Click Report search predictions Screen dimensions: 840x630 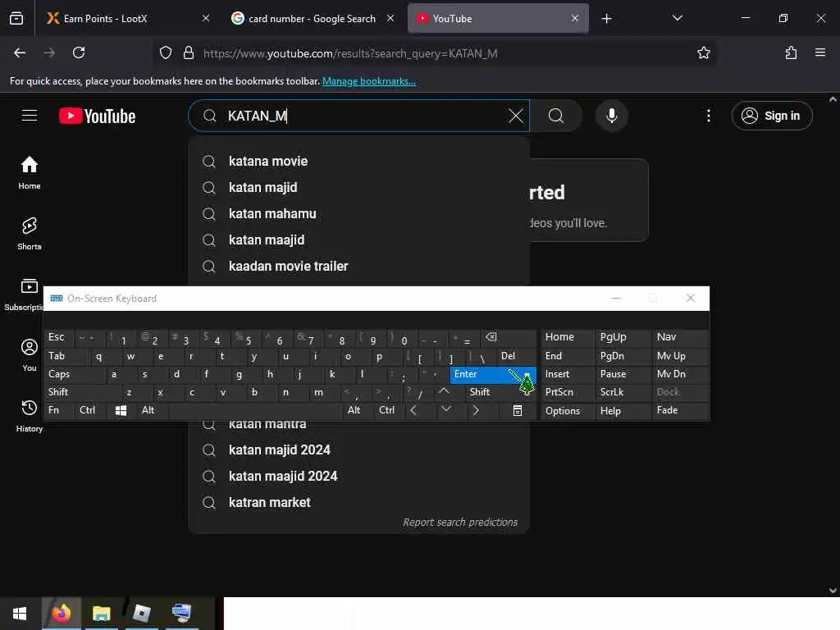coord(459,523)
